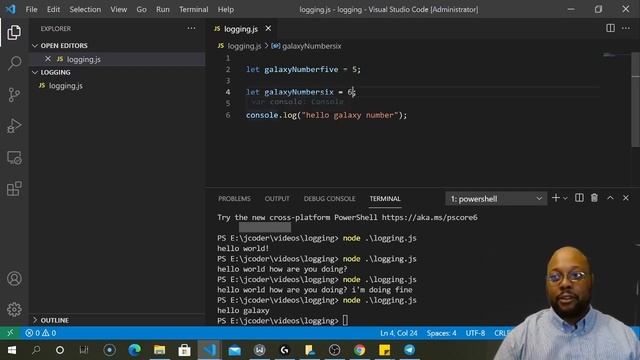
Task: Open errors and warnings count in status bar
Action: (41, 333)
